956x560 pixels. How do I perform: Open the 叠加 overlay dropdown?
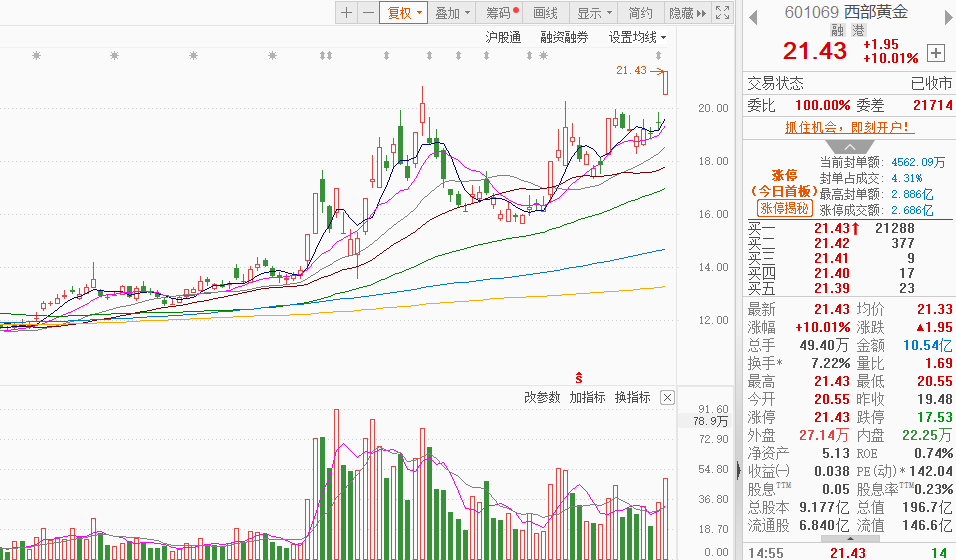(x=453, y=13)
